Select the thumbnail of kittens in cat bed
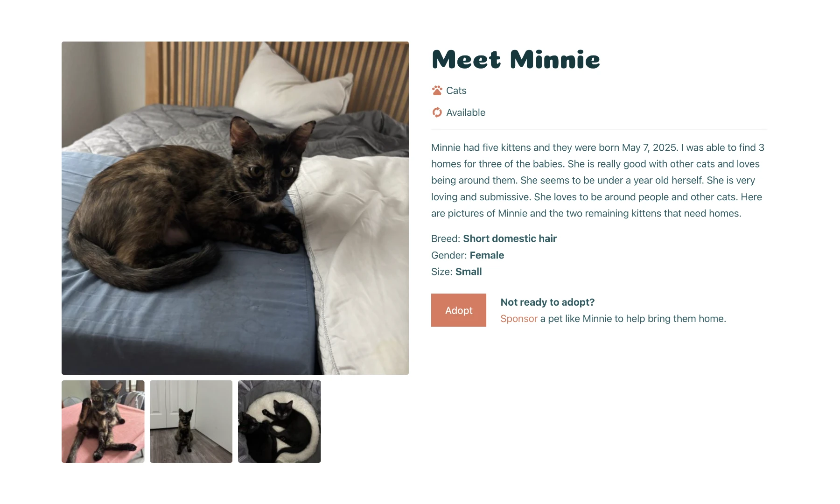Screen dimensions: 840x504 [279, 421]
